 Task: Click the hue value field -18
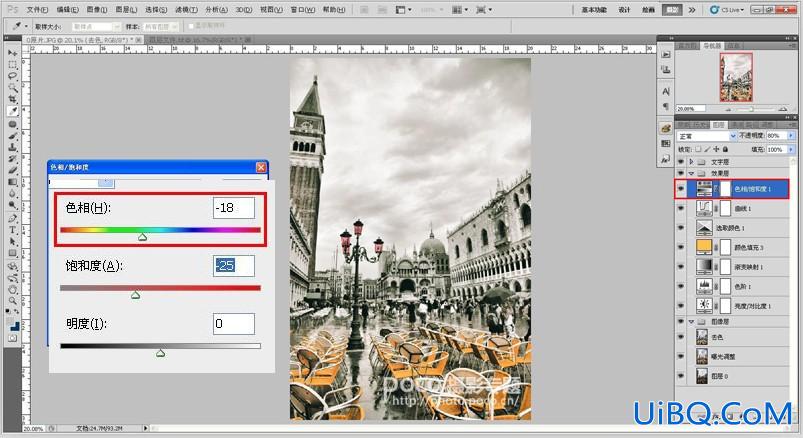pyautogui.click(x=234, y=208)
